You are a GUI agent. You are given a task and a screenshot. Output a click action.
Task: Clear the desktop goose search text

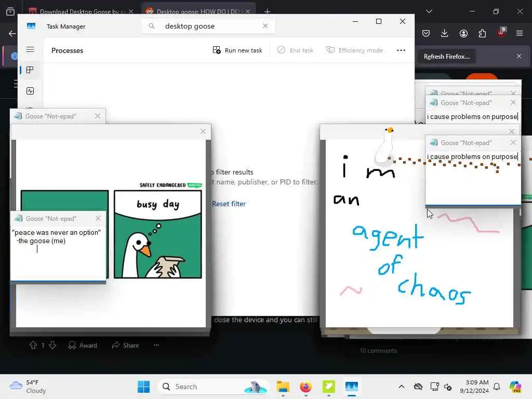point(265,26)
